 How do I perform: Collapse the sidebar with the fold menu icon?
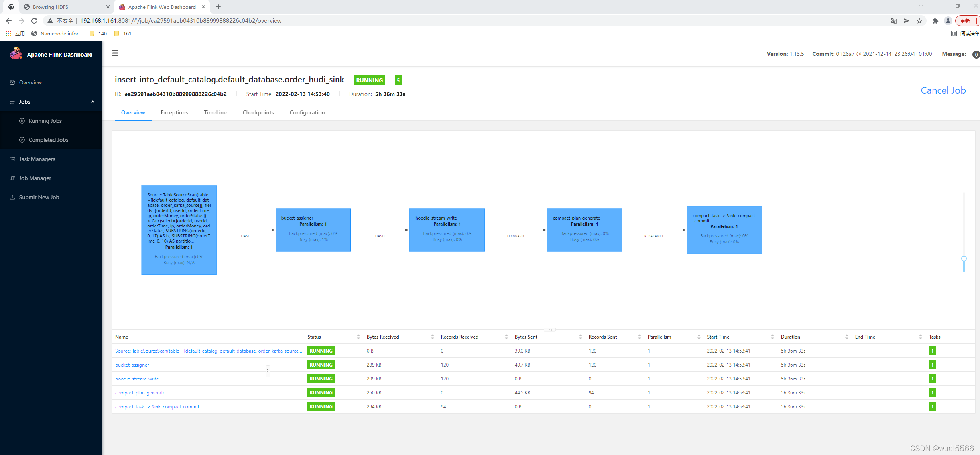click(115, 53)
